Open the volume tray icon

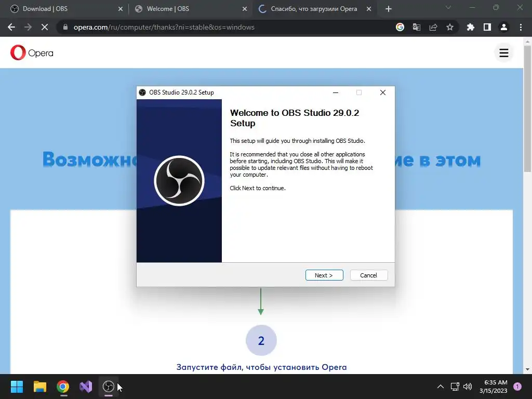468,387
